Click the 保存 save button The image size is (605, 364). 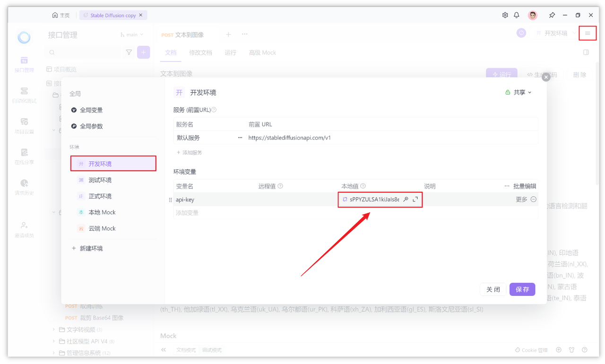point(522,289)
